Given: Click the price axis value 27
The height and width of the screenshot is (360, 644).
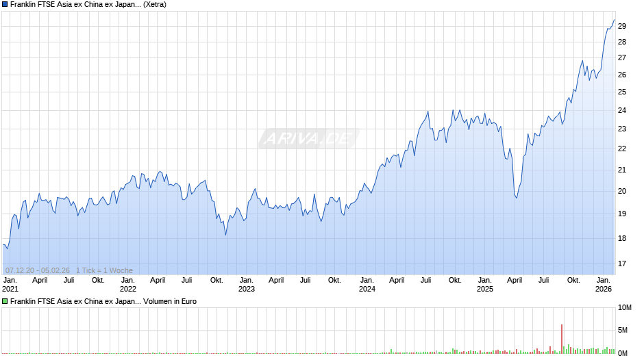Looking at the screenshot, I should pyautogui.click(x=622, y=58).
